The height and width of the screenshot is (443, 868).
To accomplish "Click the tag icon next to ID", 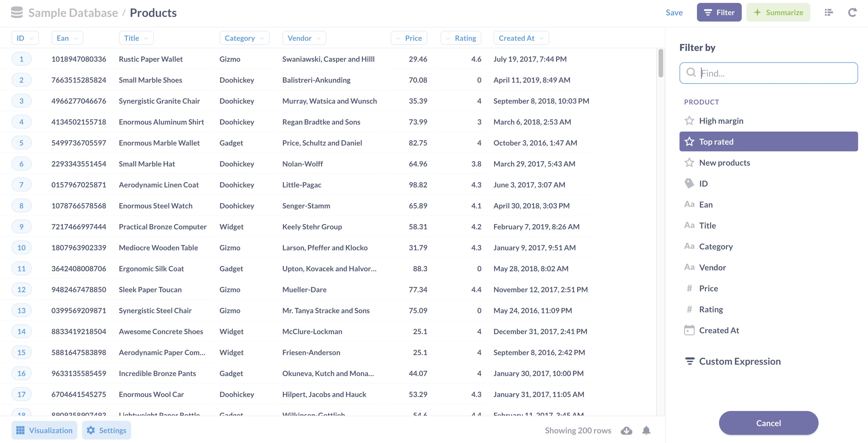I will click(689, 183).
